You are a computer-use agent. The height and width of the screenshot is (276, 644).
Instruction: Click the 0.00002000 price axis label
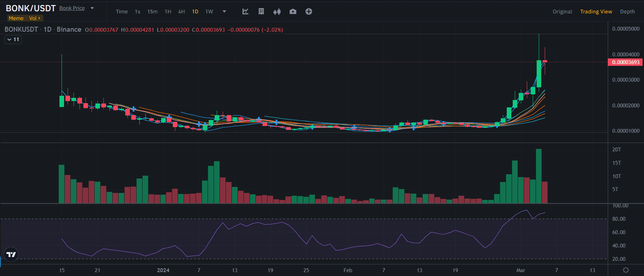[626, 106]
